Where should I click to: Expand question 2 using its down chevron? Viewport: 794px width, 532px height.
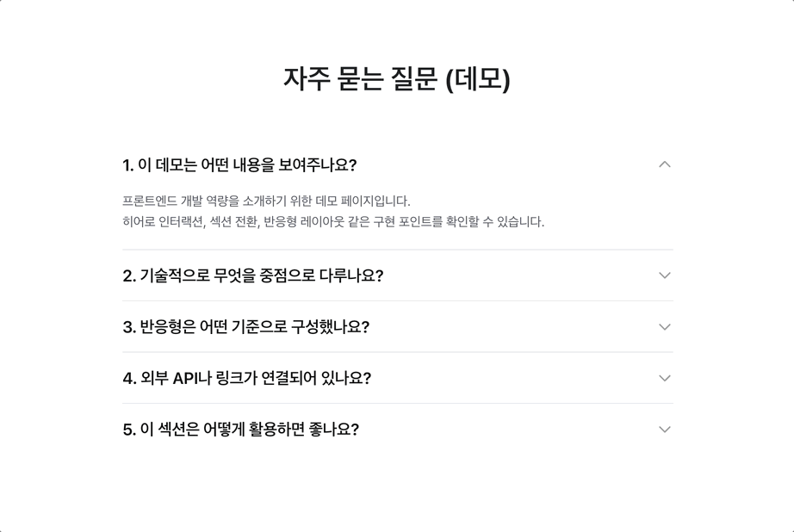(x=664, y=275)
